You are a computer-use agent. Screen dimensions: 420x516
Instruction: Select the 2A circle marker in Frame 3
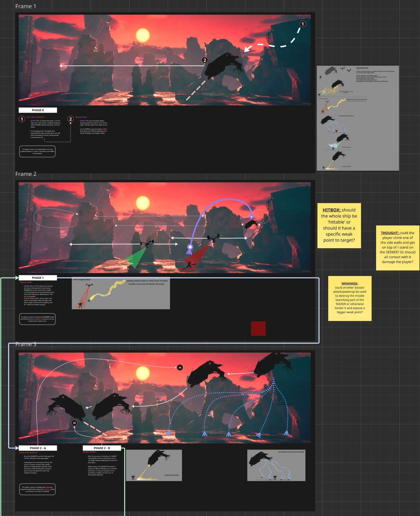coord(180,368)
